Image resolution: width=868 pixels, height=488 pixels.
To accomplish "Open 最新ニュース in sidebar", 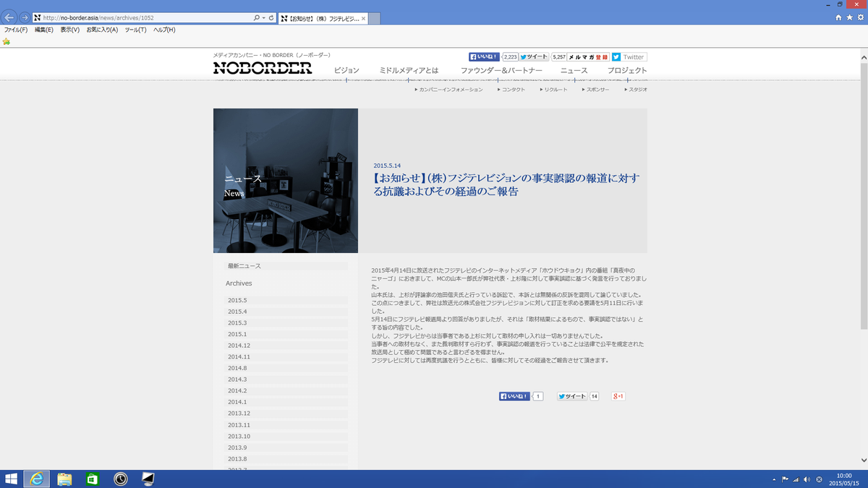I will (x=286, y=266).
